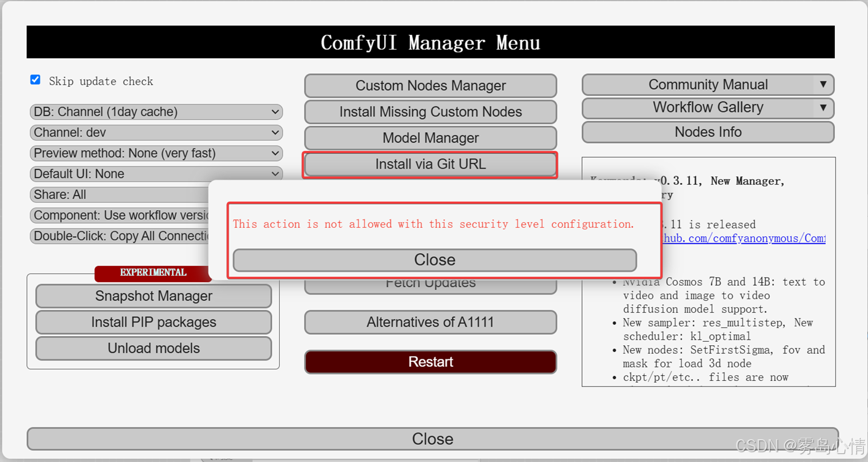Open the Component: Use workflow version dropdown

[x=119, y=215]
